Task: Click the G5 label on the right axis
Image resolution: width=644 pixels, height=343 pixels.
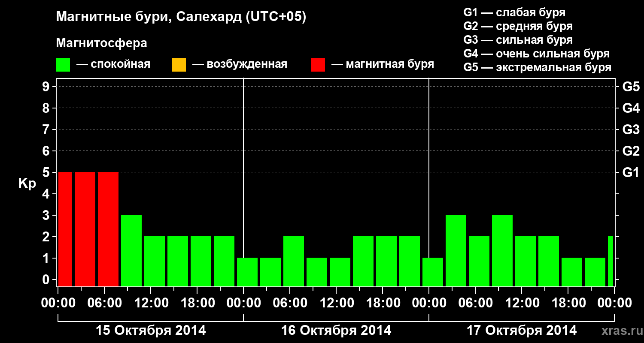Action: click(631, 87)
